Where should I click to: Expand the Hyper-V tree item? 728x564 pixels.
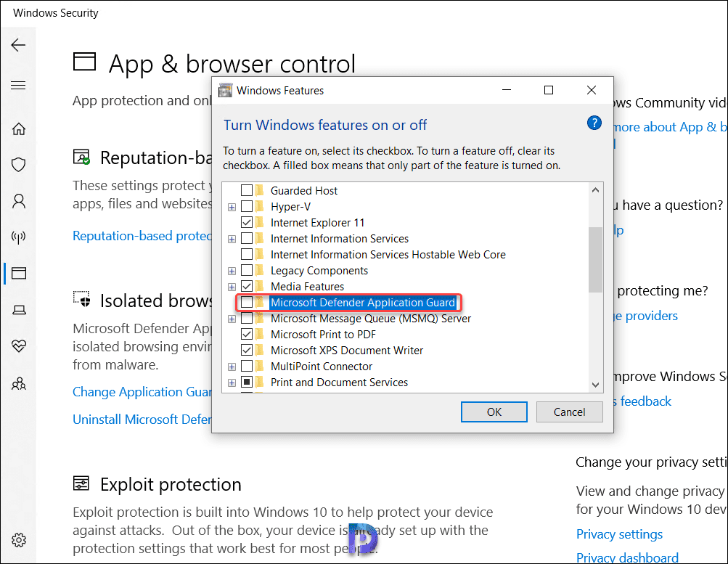coord(232,206)
